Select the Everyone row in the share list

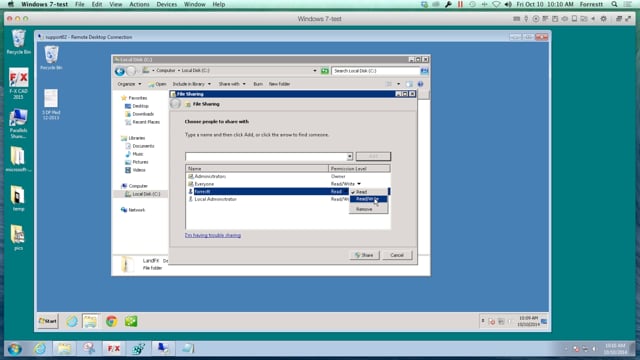288,184
